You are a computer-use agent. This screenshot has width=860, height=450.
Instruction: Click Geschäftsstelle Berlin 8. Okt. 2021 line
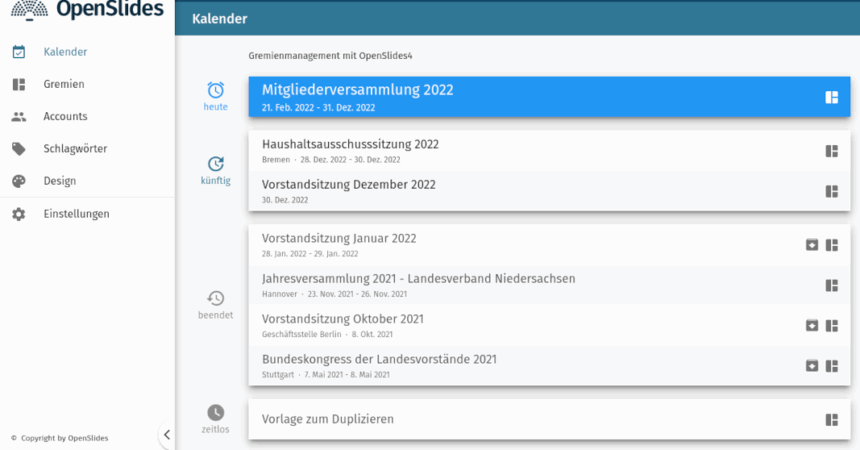click(x=327, y=334)
